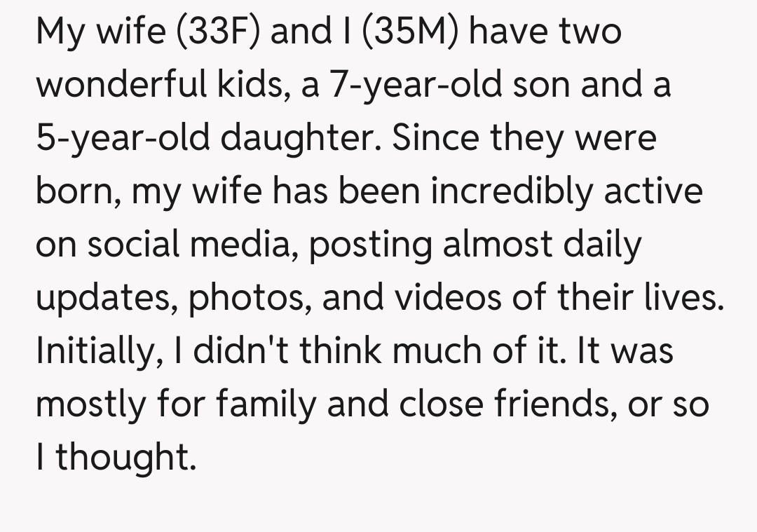Click the word "updates"
The width and height of the screenshot is (757, 532).
[109, 299]
